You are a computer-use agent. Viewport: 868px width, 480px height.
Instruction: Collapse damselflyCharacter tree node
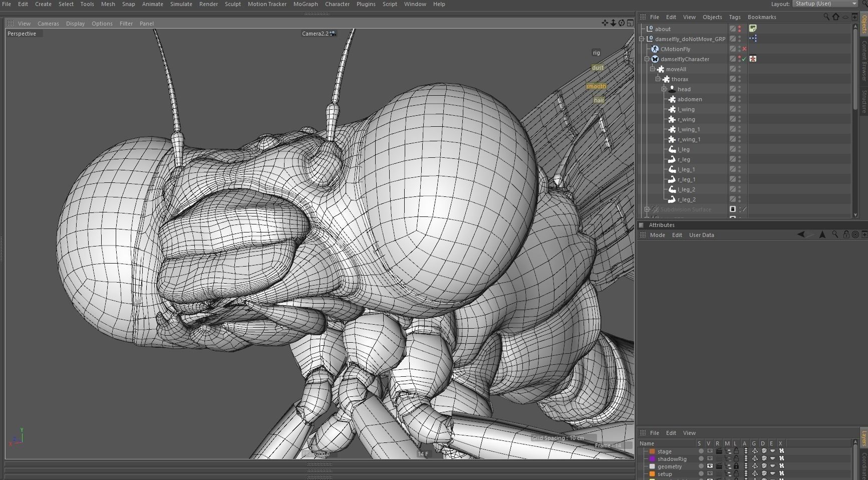[647, 59]
